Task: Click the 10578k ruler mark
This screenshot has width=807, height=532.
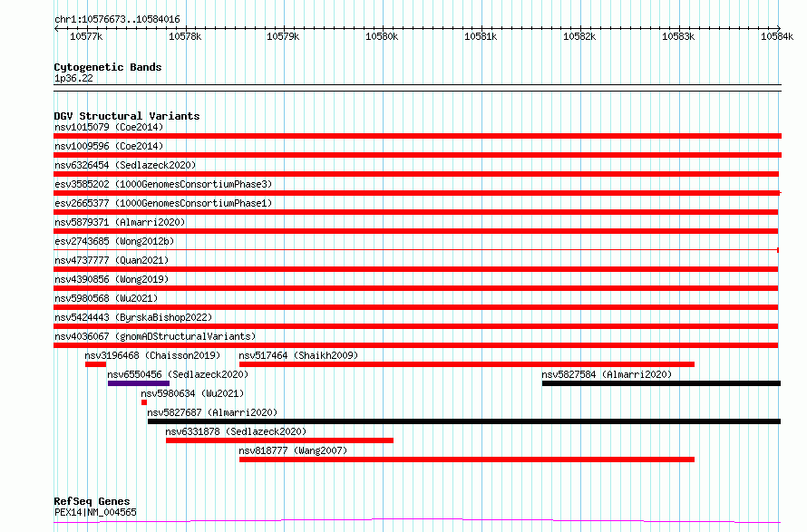Action: click(185, 36)
